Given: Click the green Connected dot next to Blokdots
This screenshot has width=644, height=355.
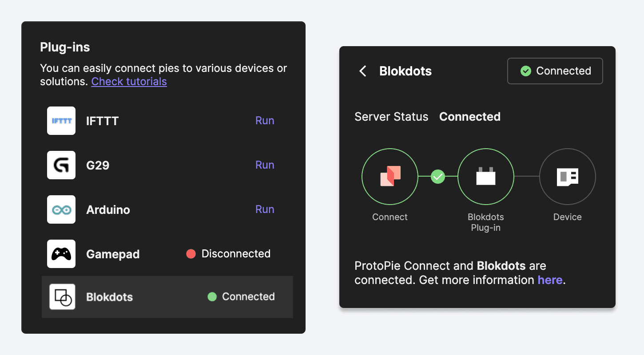Looking at the screenshot, I should (x=213, y=296).
